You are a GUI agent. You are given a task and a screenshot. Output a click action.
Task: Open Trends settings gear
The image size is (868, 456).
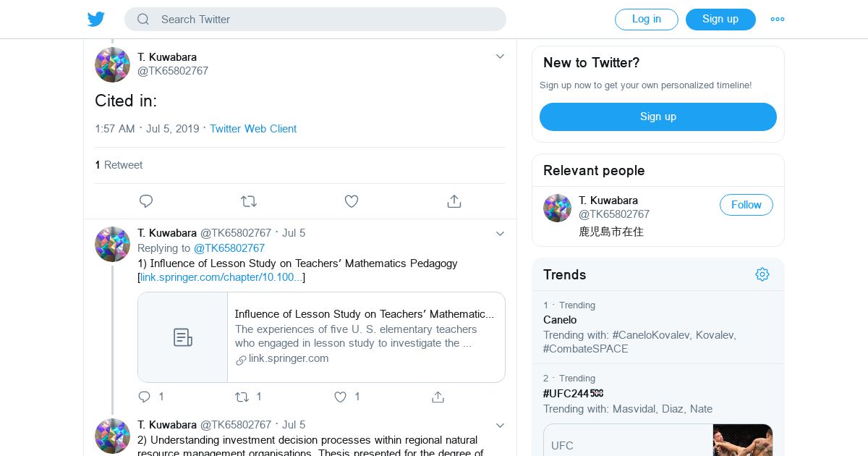(x=762, y=274)
